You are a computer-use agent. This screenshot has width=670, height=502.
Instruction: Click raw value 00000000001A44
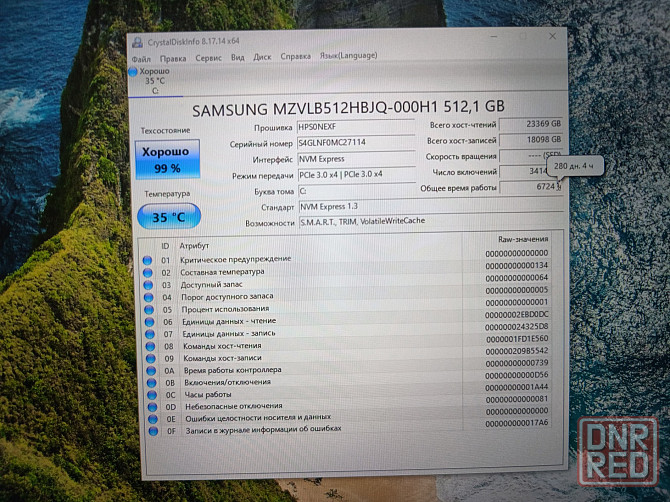[x=517, y=387]
